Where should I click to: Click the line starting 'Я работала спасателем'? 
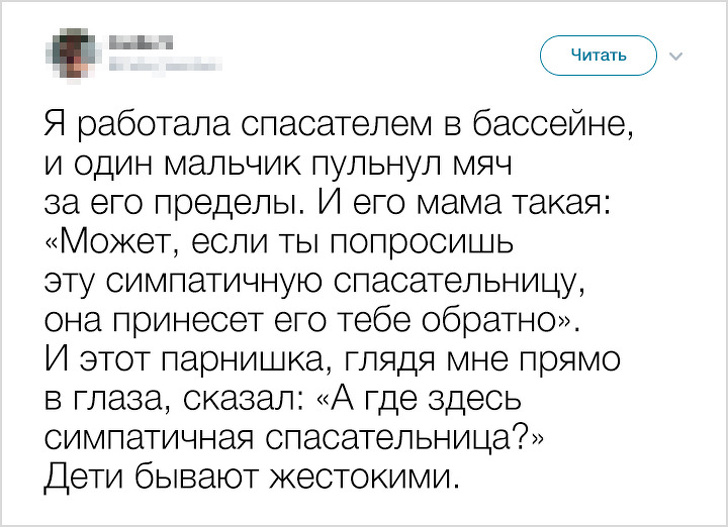(340, 125)
